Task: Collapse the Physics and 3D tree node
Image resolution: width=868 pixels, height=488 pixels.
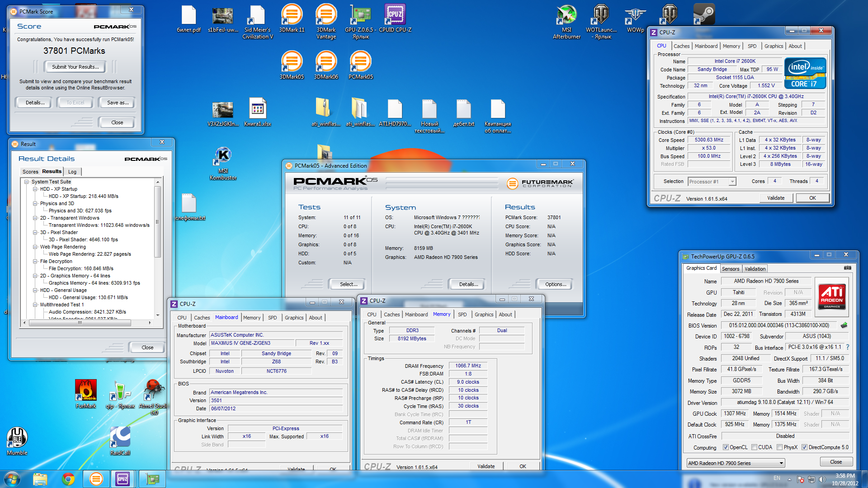Action: (35, 204)
